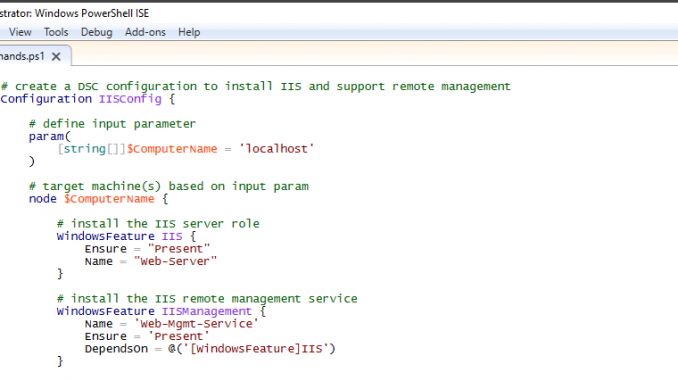Click the 'localhost' string value
Viewport: 678px width, 381px height.
coord(277,149)
